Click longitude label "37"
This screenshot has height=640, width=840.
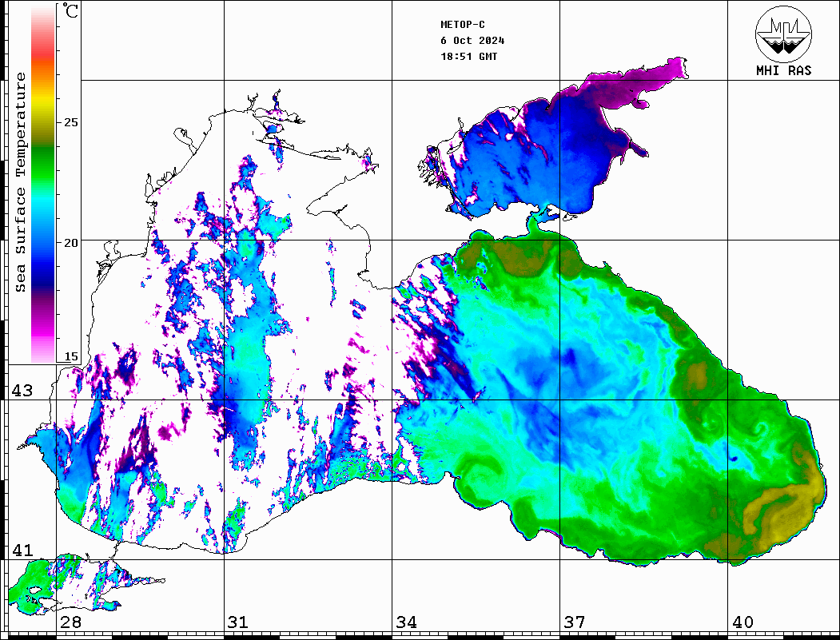[x=575, y=622]
